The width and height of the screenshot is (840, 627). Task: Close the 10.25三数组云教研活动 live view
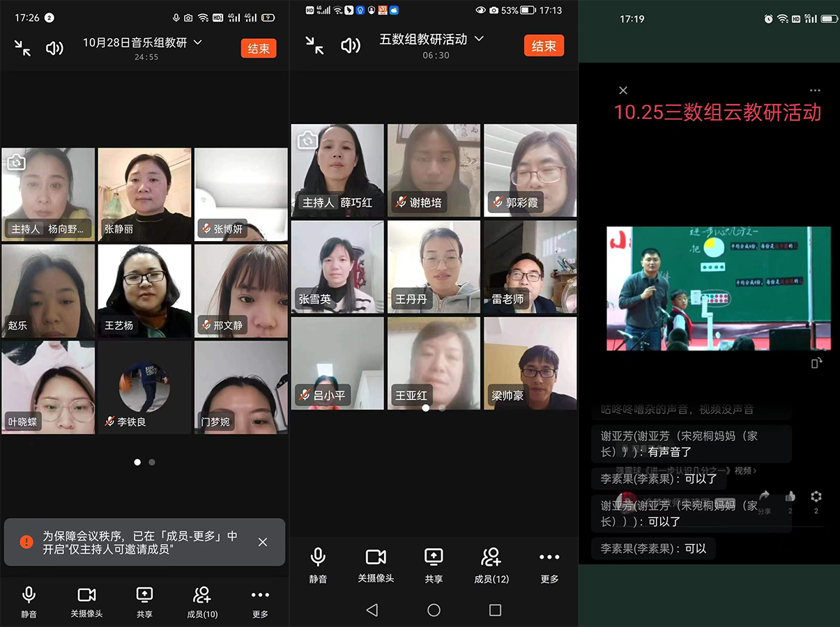[623, 91]
